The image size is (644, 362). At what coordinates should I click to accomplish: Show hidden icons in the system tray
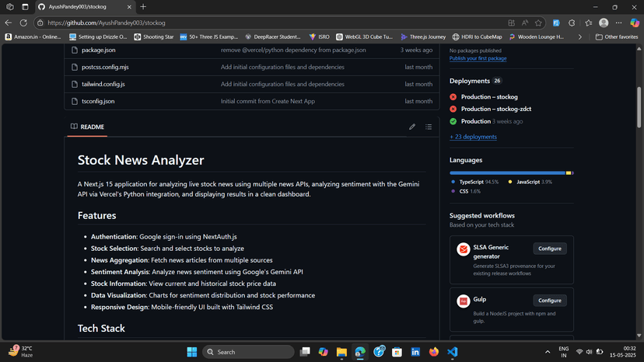548,352
